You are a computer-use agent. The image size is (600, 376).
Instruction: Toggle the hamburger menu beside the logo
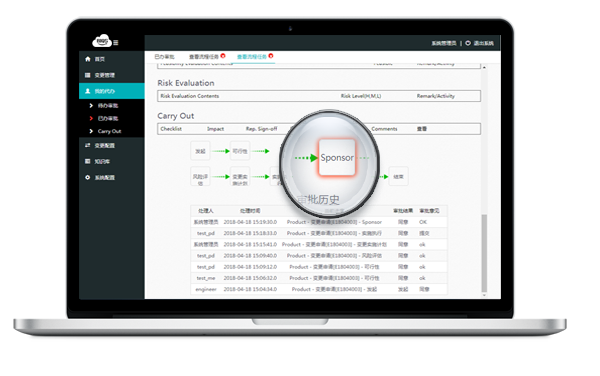116,43
